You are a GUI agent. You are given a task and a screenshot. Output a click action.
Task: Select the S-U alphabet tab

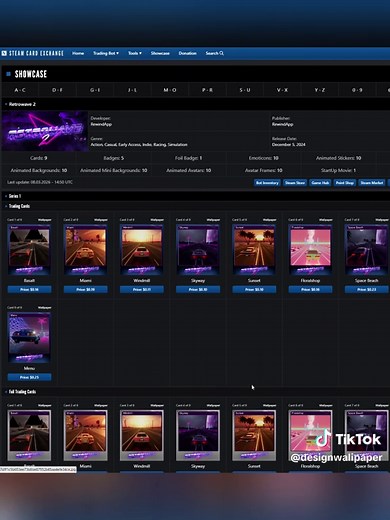(245, 90)
